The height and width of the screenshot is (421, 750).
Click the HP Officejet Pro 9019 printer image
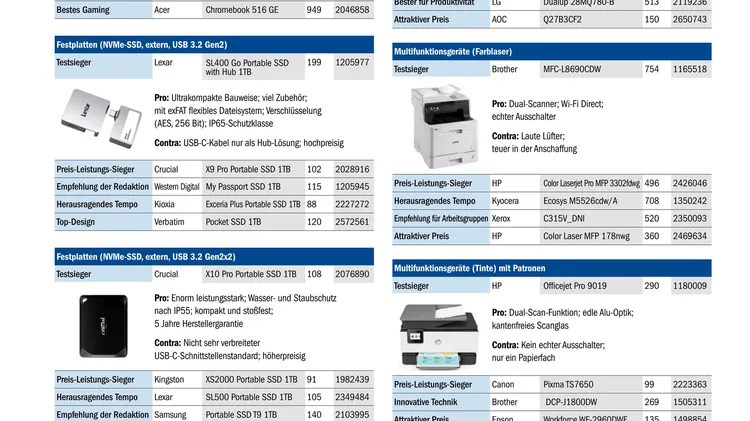pos(439,337)
